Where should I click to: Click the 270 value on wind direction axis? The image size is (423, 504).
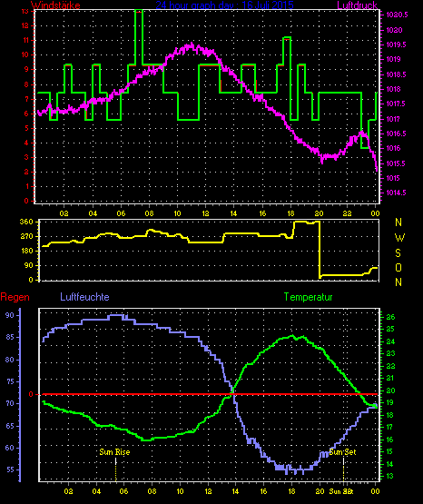pos(26,236)
